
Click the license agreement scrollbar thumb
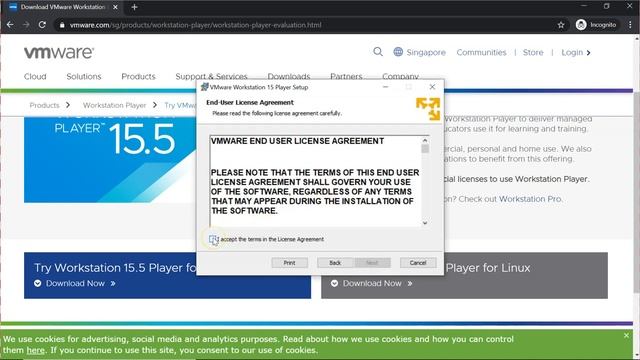point(425,149)
